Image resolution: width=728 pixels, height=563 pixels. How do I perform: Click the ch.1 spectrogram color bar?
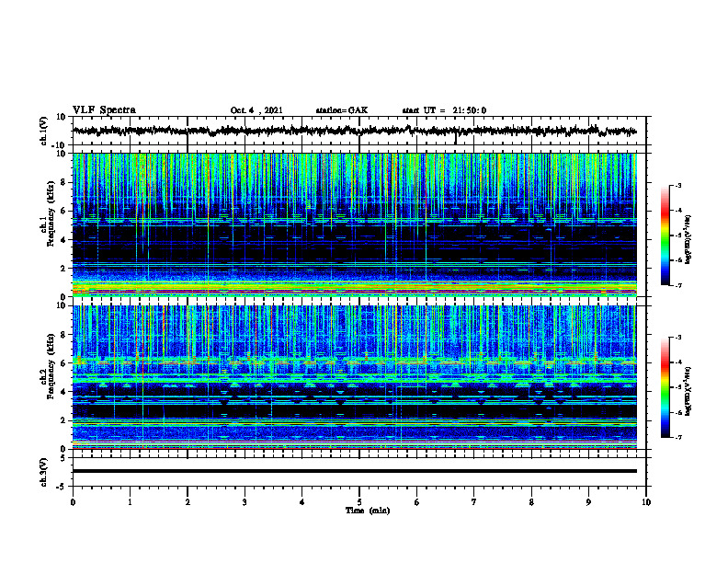click(x=665, y=236)
